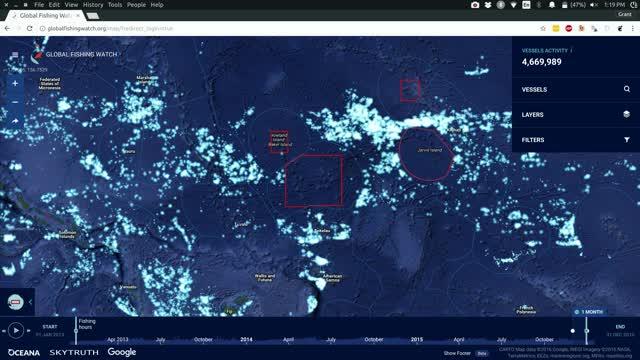Click the vessels activity info icon
Viewport: 640px width, 360px height.
pyautogui.click(x=571, y=51)
